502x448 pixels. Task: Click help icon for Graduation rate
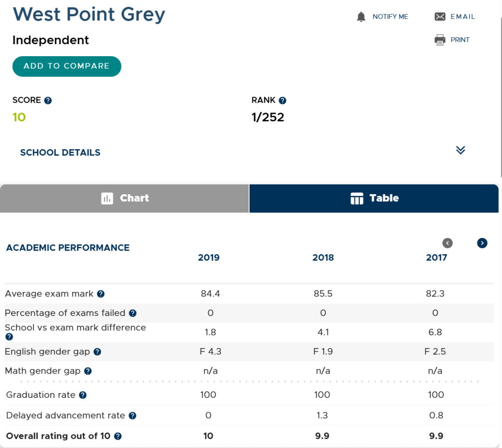coord(83,395)
